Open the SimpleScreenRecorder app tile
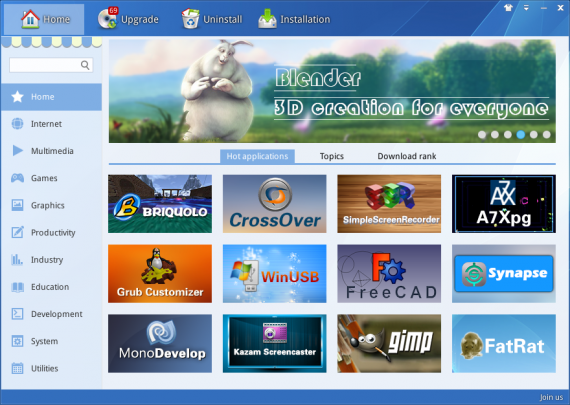570x405 pixels. click(x=389, y=204)
